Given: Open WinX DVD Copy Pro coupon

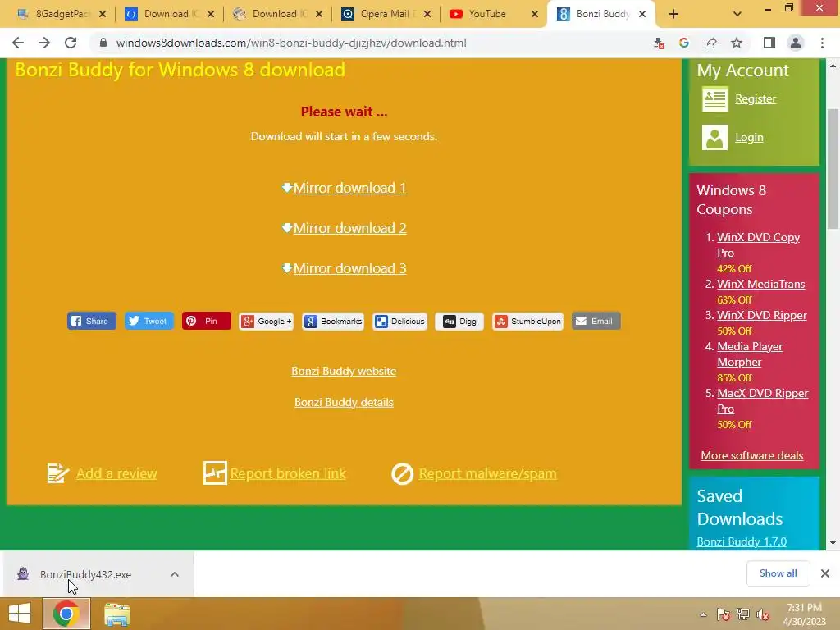Looking at the screenshot, I should (758, 244).
